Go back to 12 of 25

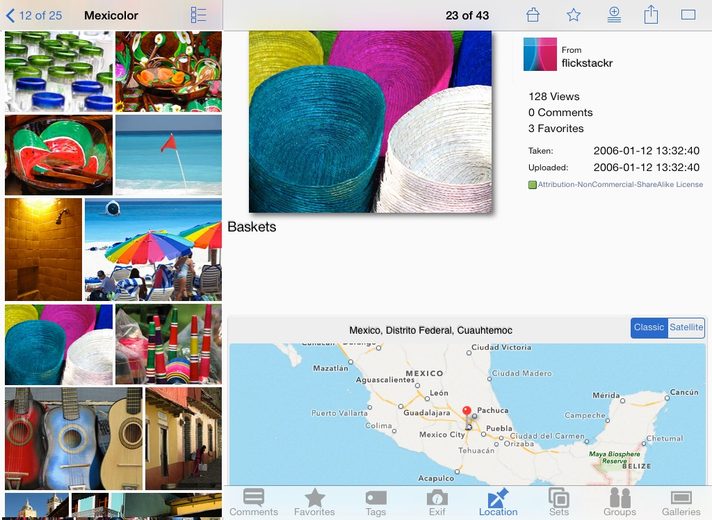[x=34, y=15]
